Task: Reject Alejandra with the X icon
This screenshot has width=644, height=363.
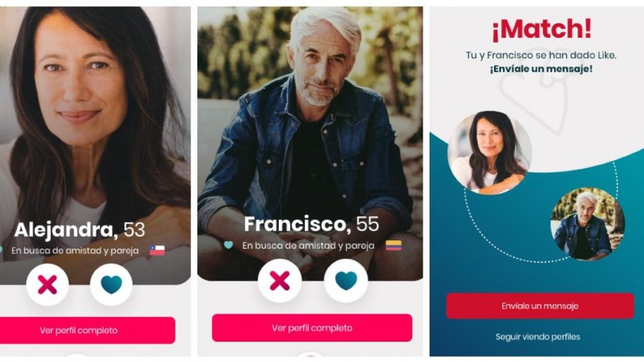Action: 47,284
